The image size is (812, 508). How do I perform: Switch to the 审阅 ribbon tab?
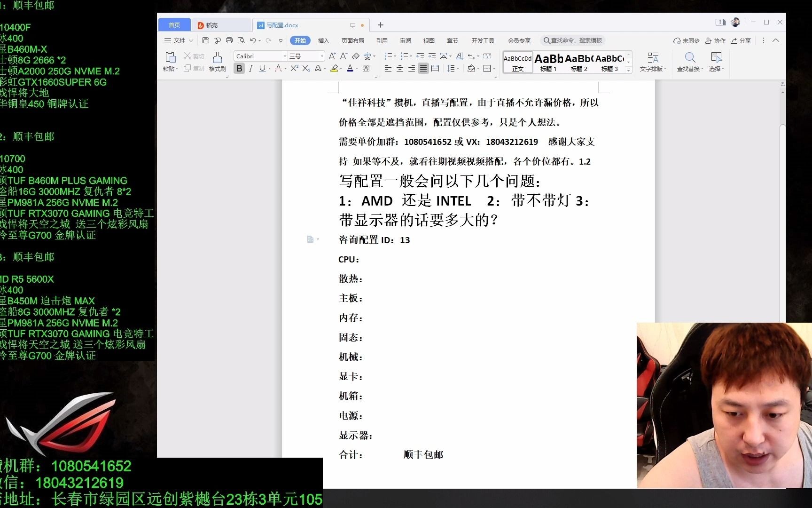405,40
